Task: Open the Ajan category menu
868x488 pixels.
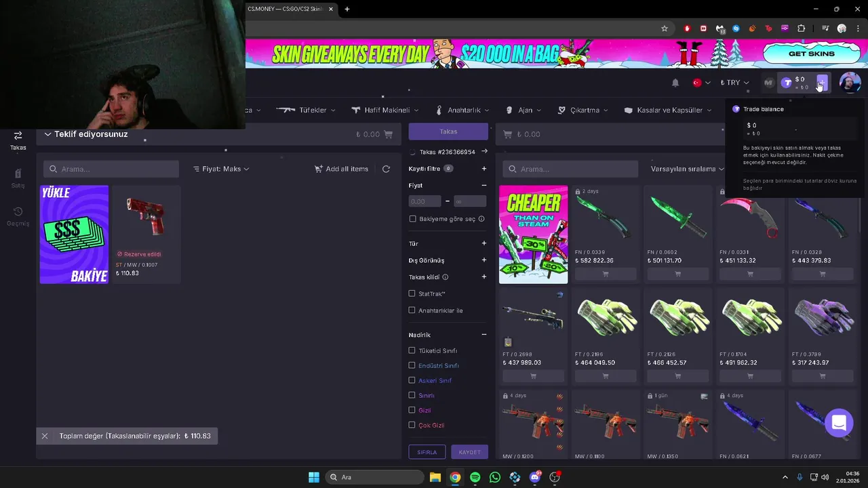Action: 524,110
